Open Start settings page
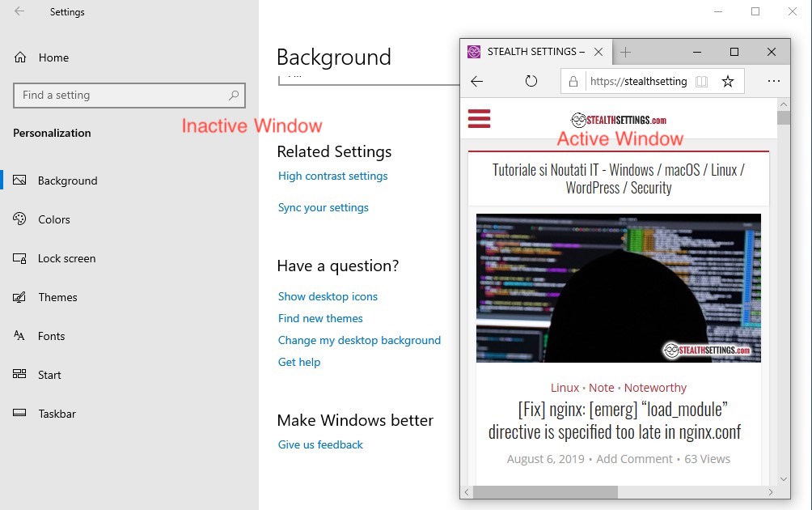Screen dimensions: 812x510 pos(49,375)
